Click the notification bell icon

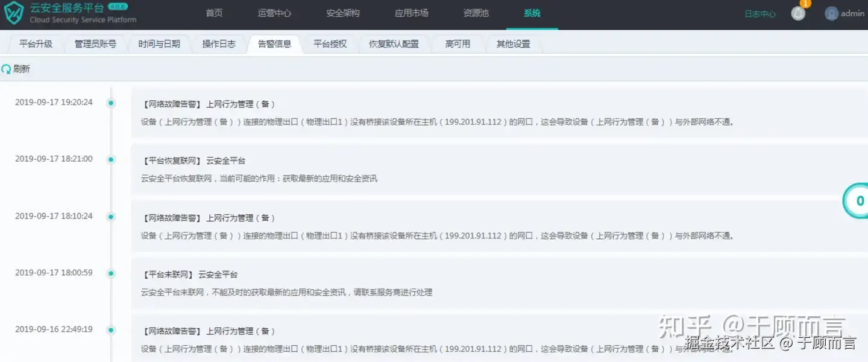pos(798,13)
